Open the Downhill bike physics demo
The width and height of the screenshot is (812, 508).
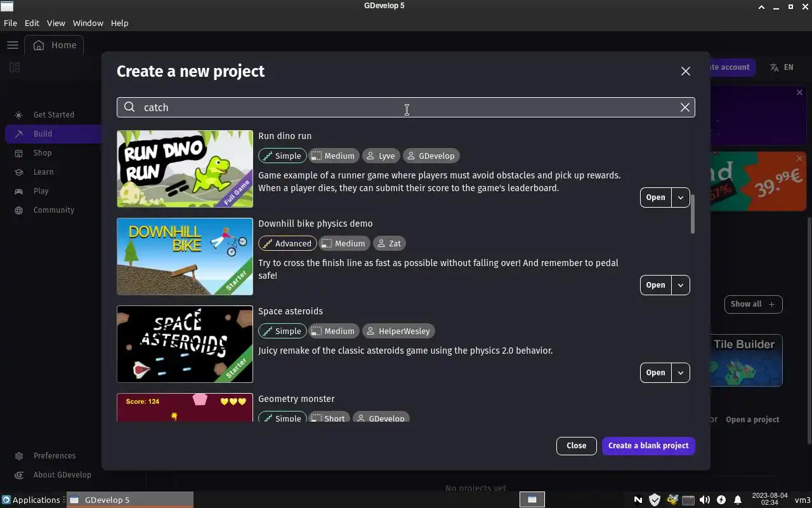(x=655, y=285)
